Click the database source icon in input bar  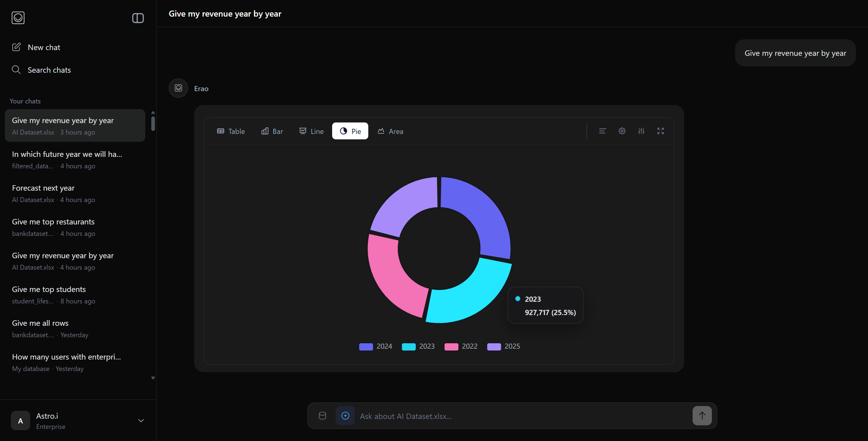(x=322, y=416)
